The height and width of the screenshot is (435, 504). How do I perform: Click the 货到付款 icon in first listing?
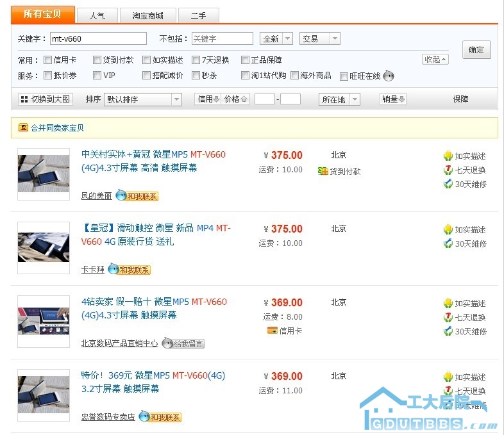coord(323,171)
